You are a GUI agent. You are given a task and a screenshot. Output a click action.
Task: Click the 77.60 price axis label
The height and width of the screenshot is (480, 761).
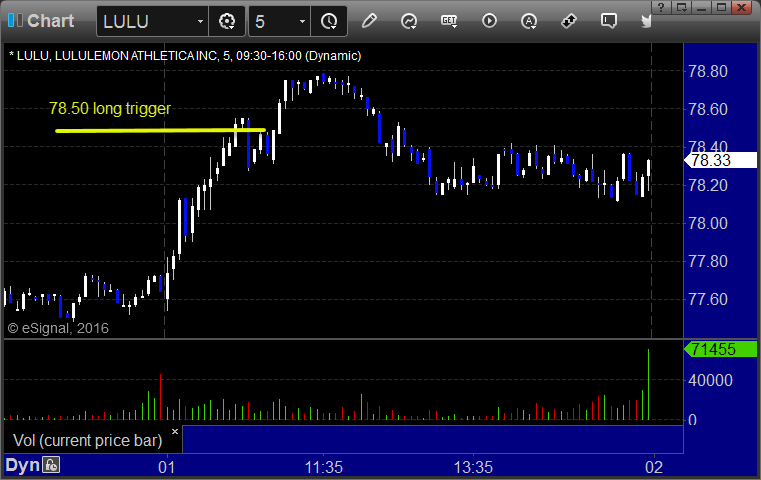point(708,299)
